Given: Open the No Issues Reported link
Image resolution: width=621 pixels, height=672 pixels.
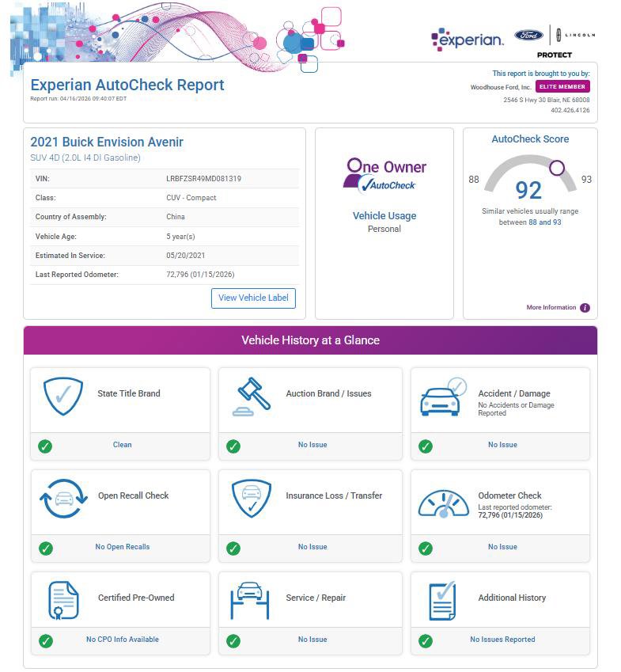Looking at the screenshot, I should pyautogui.click(x=502, y=640).
